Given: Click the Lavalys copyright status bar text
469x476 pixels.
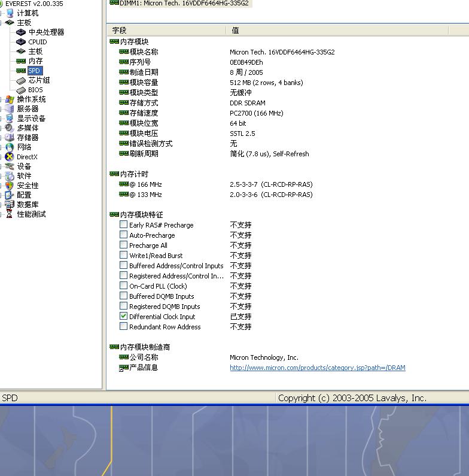Looking at the screenshot, I should 352,398.
